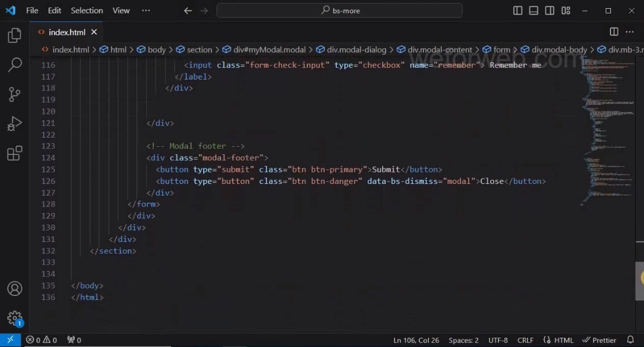The height and width of the screenshot is (347, 644).
Task: Open the HTML language mode selector
Action: [x=558, y=340]
